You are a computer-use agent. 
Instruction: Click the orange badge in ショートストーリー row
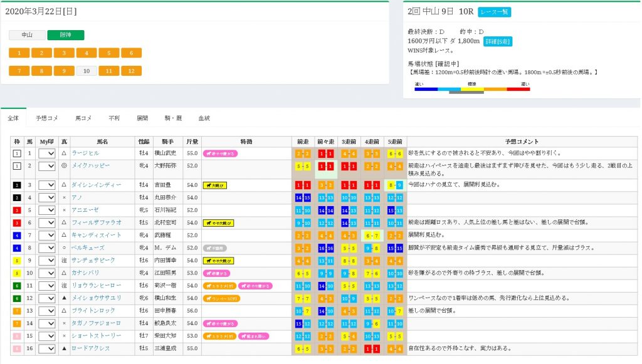coord(219,336)
